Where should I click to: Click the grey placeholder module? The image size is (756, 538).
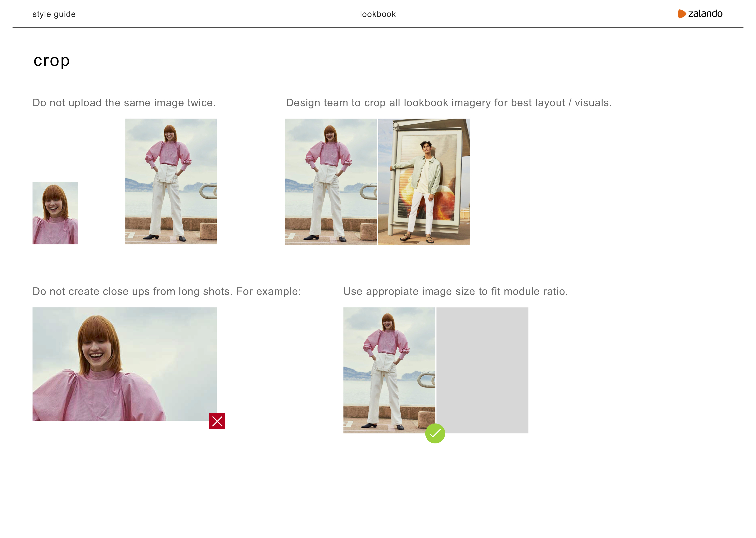pyautogui.click(x=482, y=370)
